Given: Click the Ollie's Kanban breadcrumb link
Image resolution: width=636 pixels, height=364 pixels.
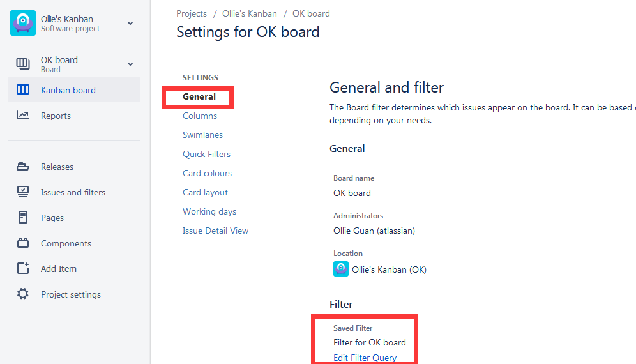Looking at the screenshot, I should tap(250, 13).
